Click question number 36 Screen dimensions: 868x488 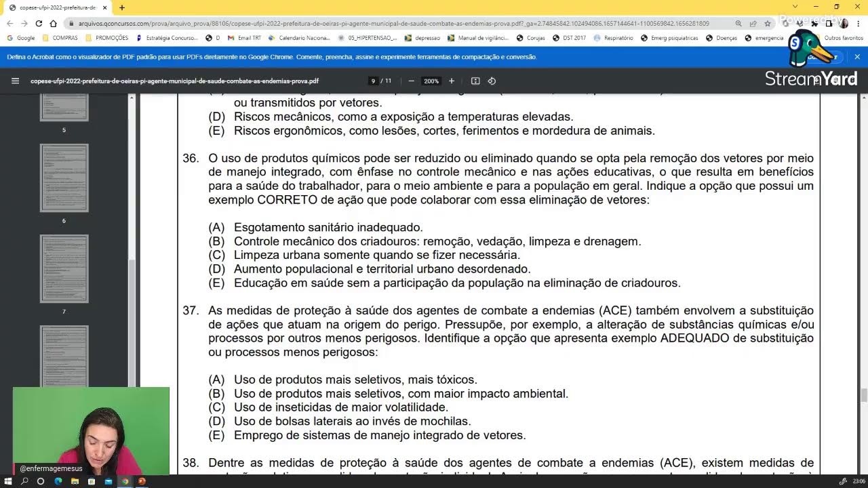pos(191,158)
